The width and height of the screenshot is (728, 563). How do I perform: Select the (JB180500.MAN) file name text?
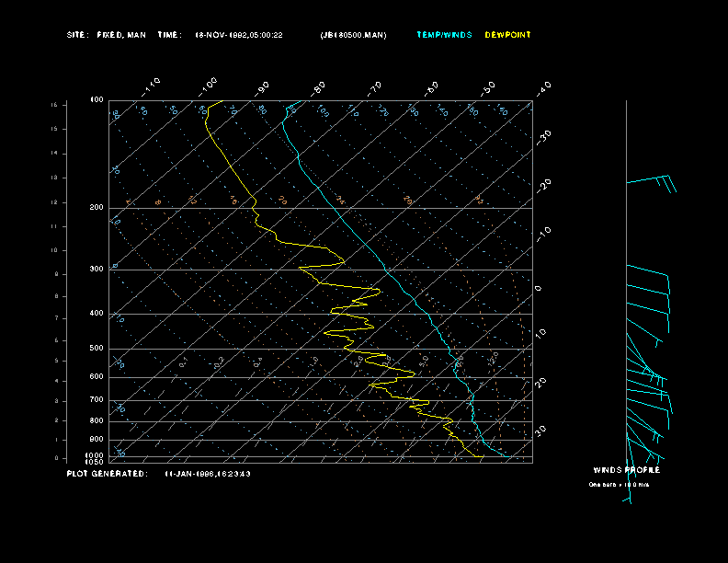pyautogui.click(x=353, y=35)
